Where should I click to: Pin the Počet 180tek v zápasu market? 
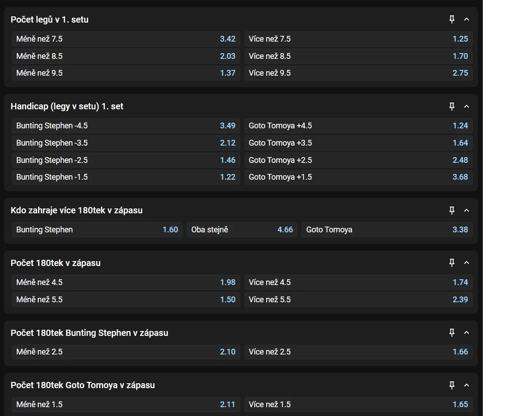[x=452, y=263]
